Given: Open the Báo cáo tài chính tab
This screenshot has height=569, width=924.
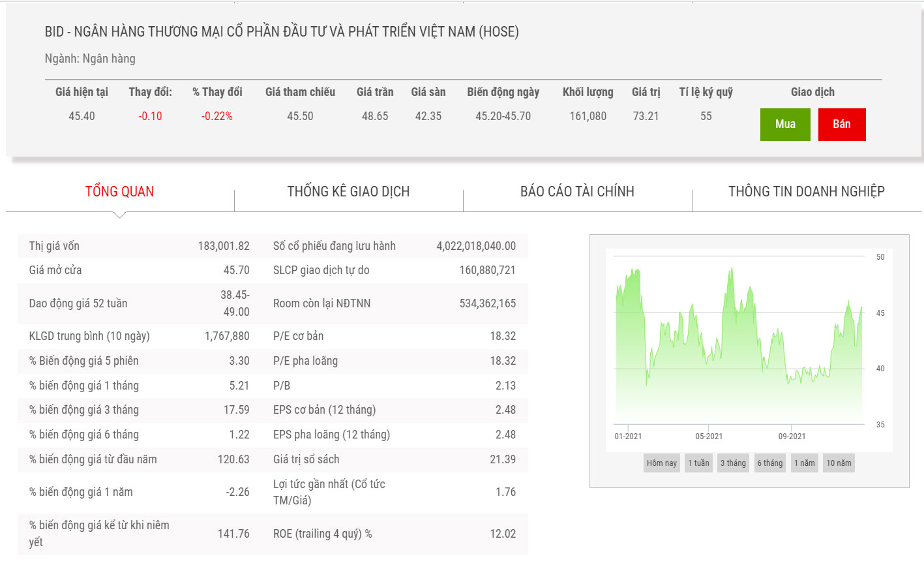Looking at the screenshot, I should coord(577,192).
